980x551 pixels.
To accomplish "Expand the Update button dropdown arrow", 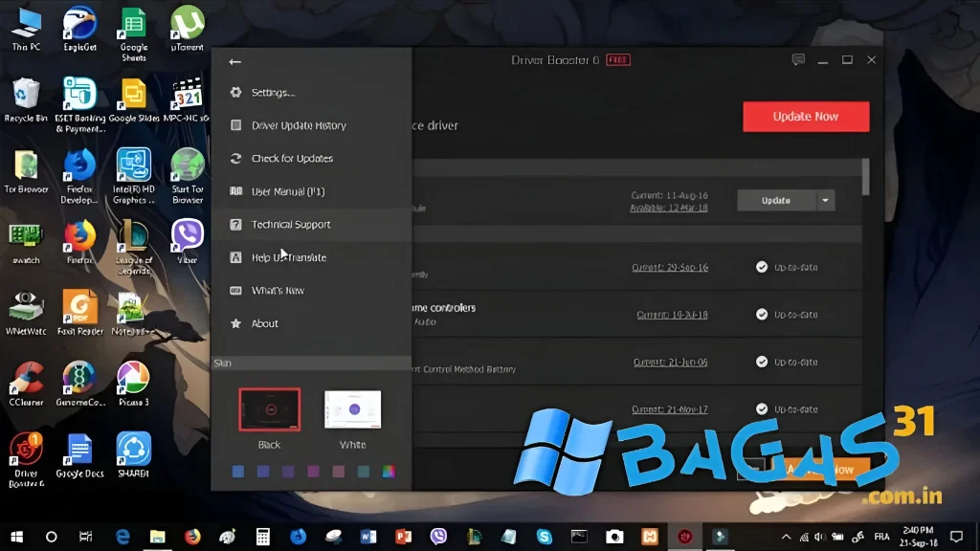I will [826, 201].
